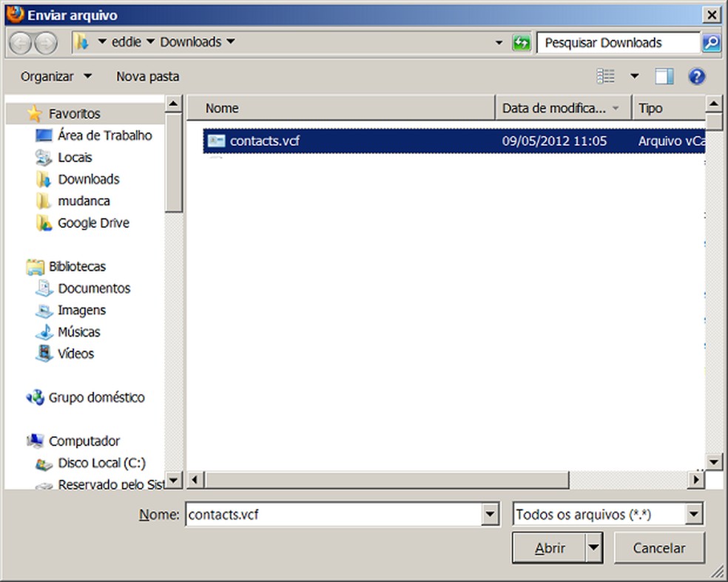728x582 pixels.
Task: Select mudanca folder in sidebar
Action: (x=84, y=201)
